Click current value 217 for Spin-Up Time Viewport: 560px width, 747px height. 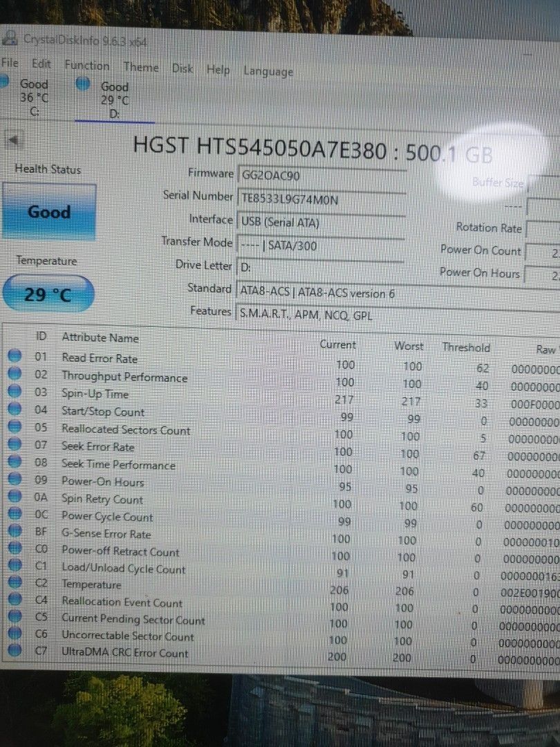pos(344,399)
